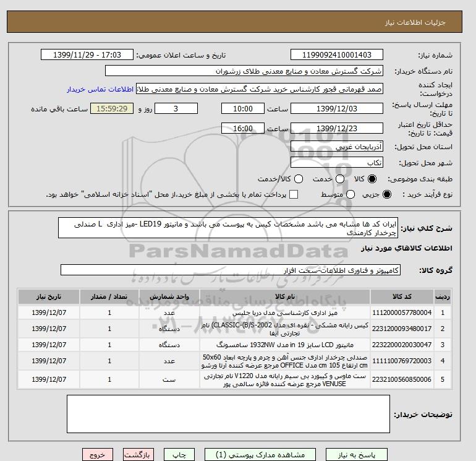The height and width of the screenshot is (461, 476).
Task: Click the کیس رایانه CLASSIC item name
Action: pos(285,329)
